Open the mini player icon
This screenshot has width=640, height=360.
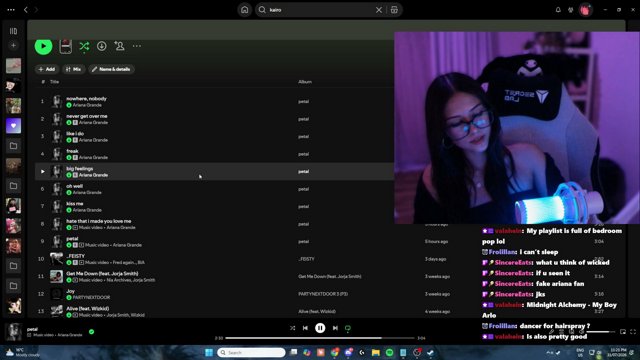[x=623, y=332]
